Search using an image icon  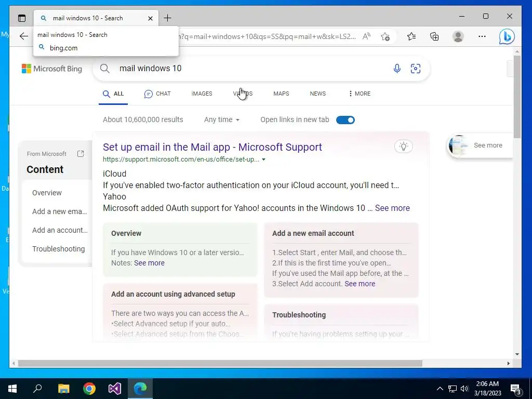click(x=416, y=69)
